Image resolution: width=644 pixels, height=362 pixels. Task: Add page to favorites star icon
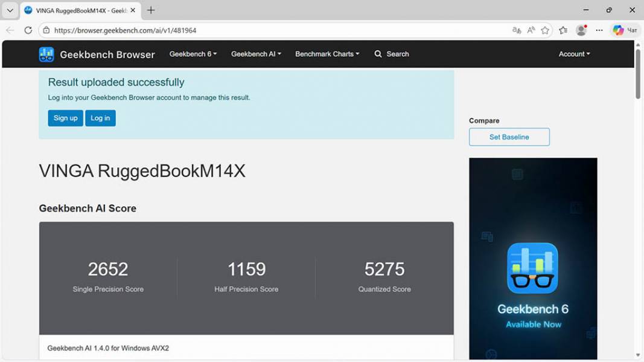[545, 30]
